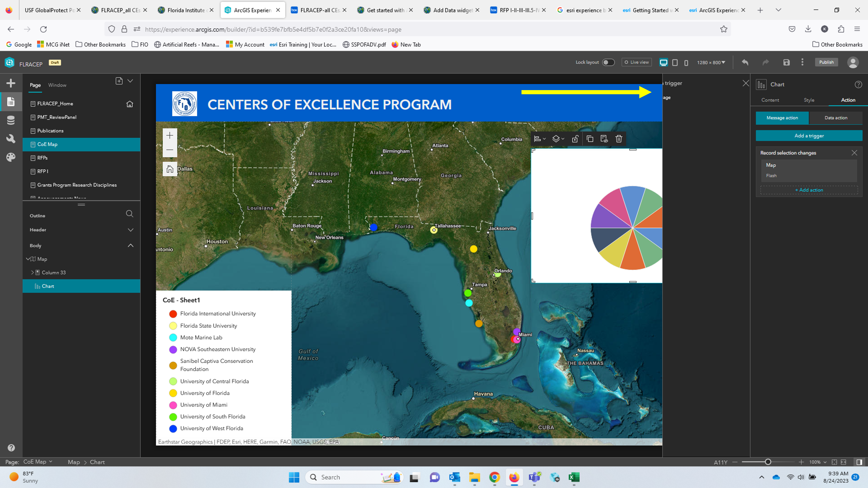Delete the chart widget with trash icon
868x488 pixels.
tap(619, 139)
